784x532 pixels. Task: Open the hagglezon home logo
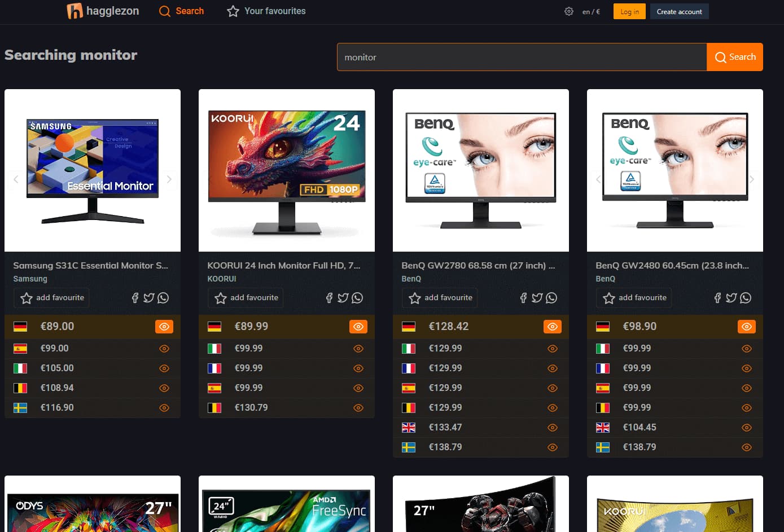click(x=103, y=11)
